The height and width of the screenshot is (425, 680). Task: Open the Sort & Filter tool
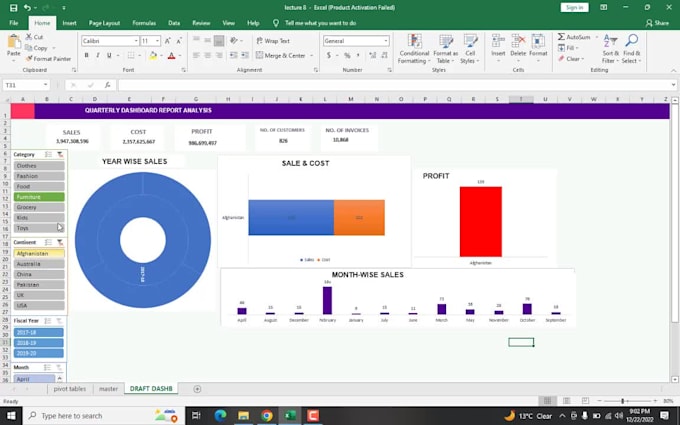(610, 42)
